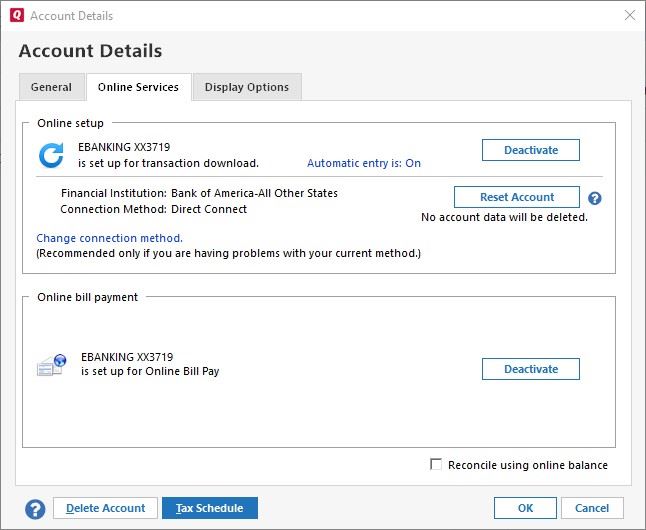This screenshot has width=646, height=530.
Task: Click the Account Details heading text
Action: 90,51
